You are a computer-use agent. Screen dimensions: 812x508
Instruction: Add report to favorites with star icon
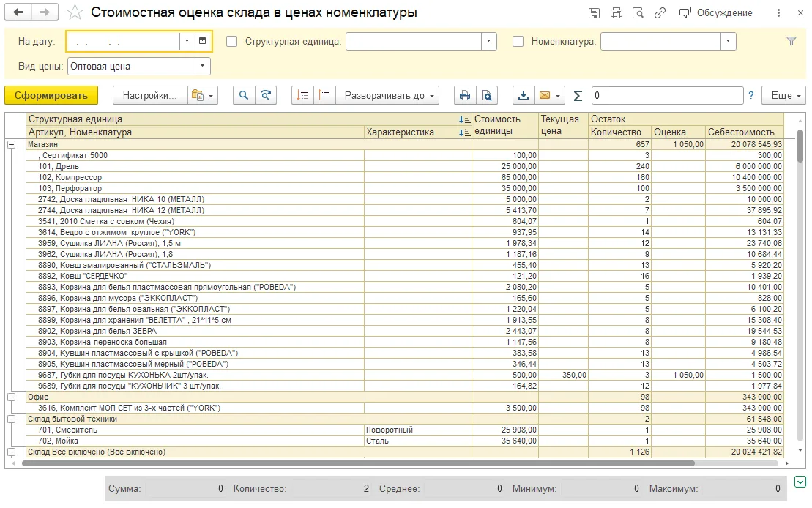[x=75, y=12]
